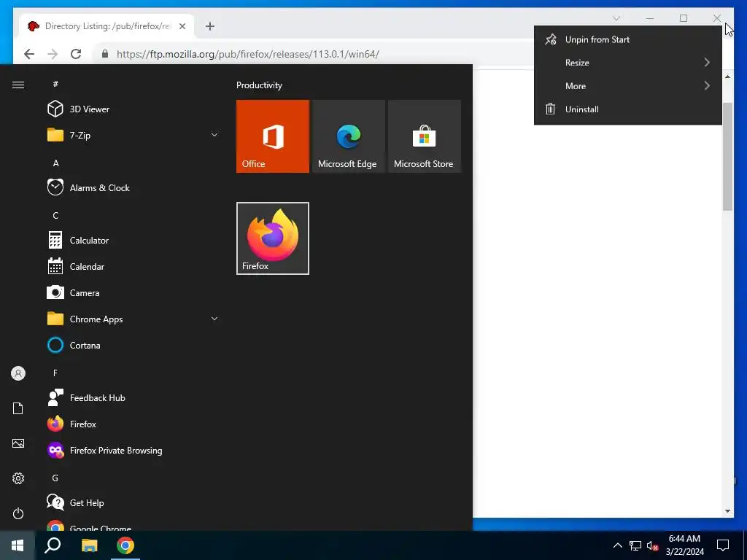Image resolution: width=747 pixels, height=560 pixels.
Task: Open the Pictures shortcut in Start sidebar
Action: click(x=18, y=443)
